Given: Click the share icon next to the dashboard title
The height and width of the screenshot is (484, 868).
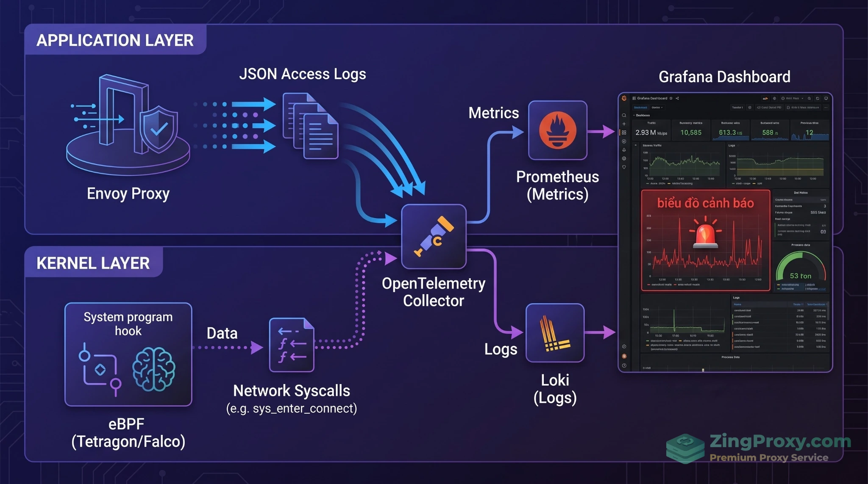Looking at the screenshot, I should click(x=677, y=98).
